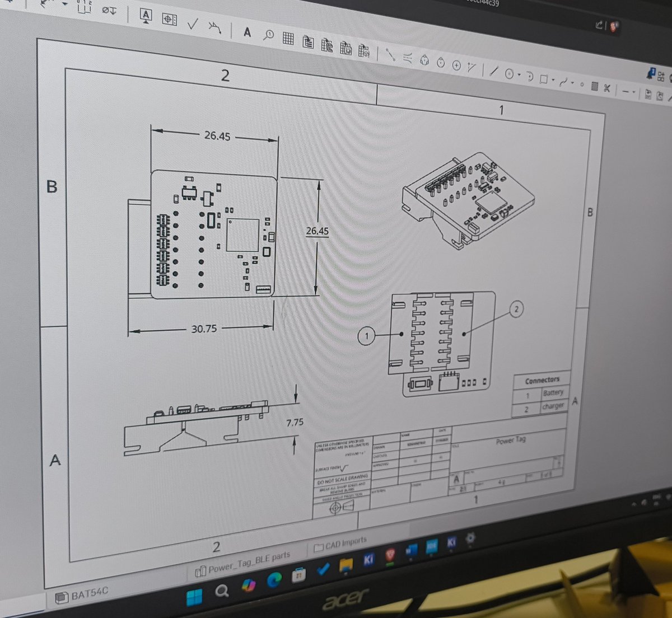This screenshot has height=618, width=672.
Task: Select the 7.75 height dimension
Action: click(295, 422)
